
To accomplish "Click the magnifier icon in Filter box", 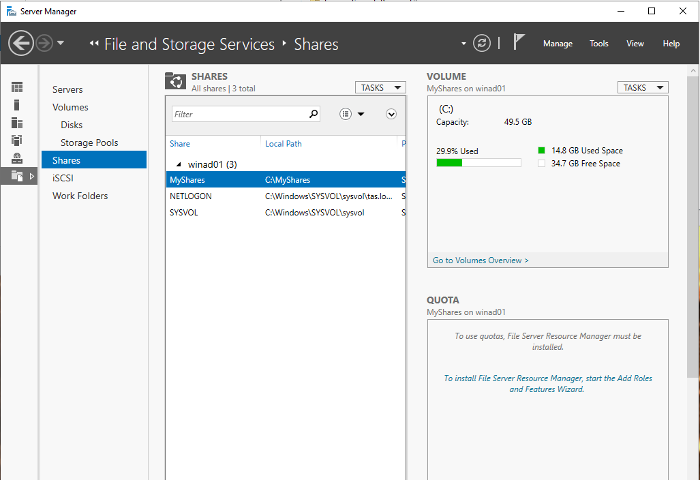I will 314,114.
